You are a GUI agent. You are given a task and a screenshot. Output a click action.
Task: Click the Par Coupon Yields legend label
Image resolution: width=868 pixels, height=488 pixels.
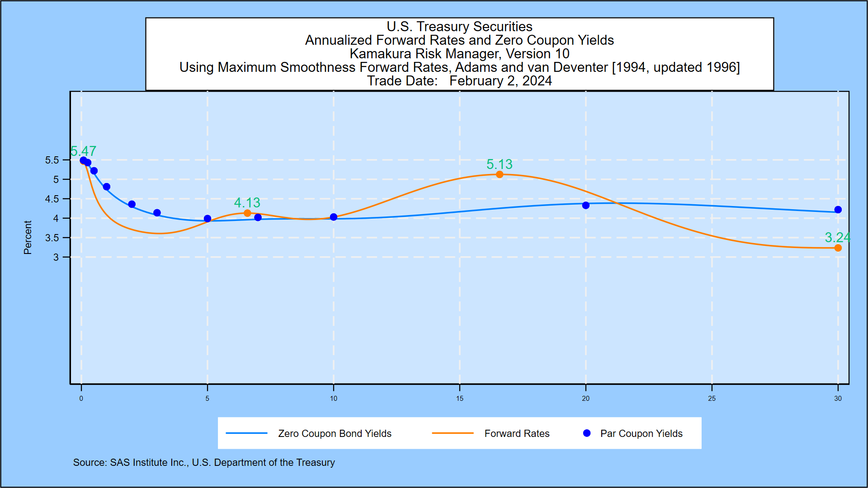(x=641, y=434)
